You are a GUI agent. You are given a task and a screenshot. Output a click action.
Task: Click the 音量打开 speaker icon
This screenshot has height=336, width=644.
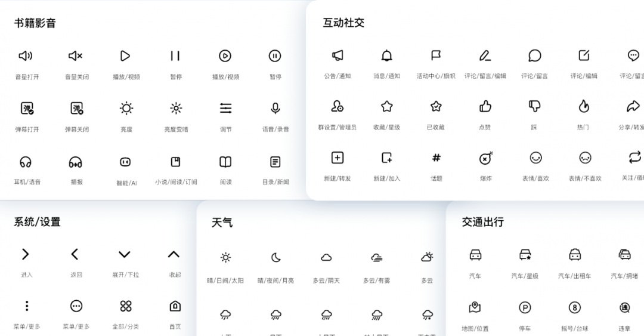(x=26, y=56)
